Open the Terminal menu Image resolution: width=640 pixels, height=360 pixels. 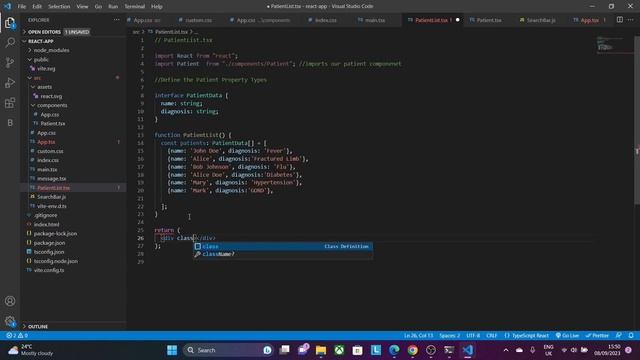[x=134, y=7]
